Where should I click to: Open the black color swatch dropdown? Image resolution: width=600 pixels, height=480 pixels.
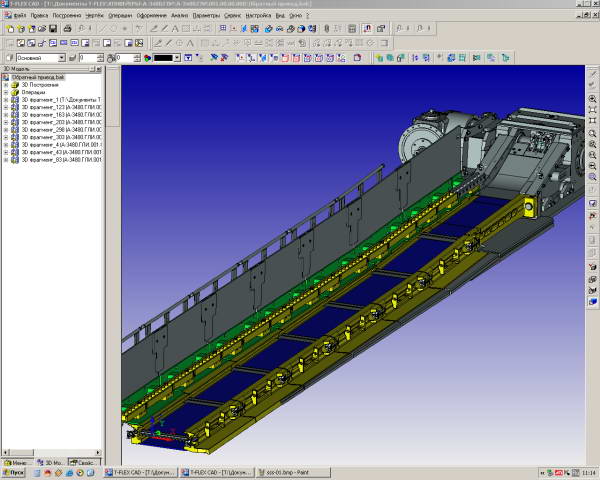pyautogui.click(x=177, y=58)
